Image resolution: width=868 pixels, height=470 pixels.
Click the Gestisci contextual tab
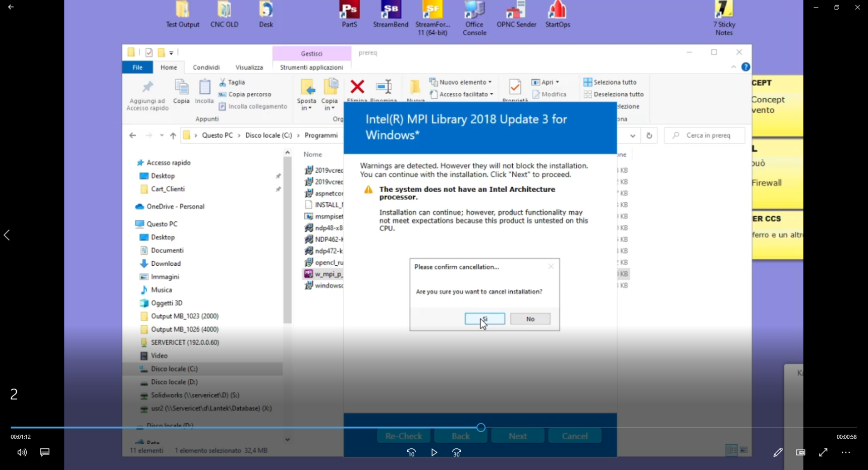tap(311, 53)
